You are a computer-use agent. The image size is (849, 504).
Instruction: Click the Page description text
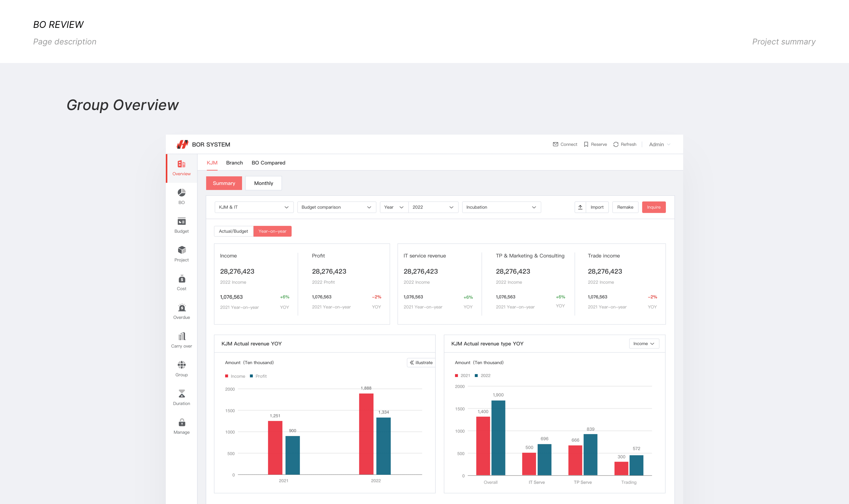point(65,42)
